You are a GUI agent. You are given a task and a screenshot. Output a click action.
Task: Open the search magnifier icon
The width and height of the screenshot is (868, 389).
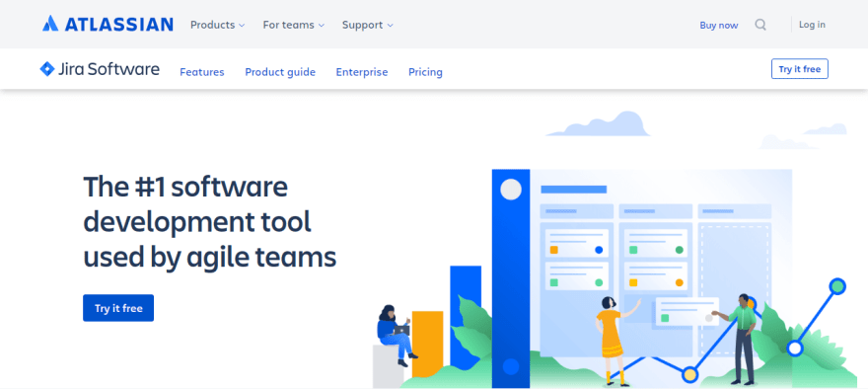[x=760, y=25]
